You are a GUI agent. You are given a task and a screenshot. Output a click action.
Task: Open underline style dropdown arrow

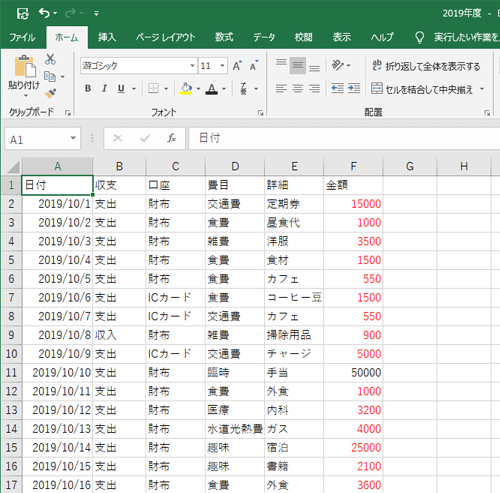click(x=134, y=89)
